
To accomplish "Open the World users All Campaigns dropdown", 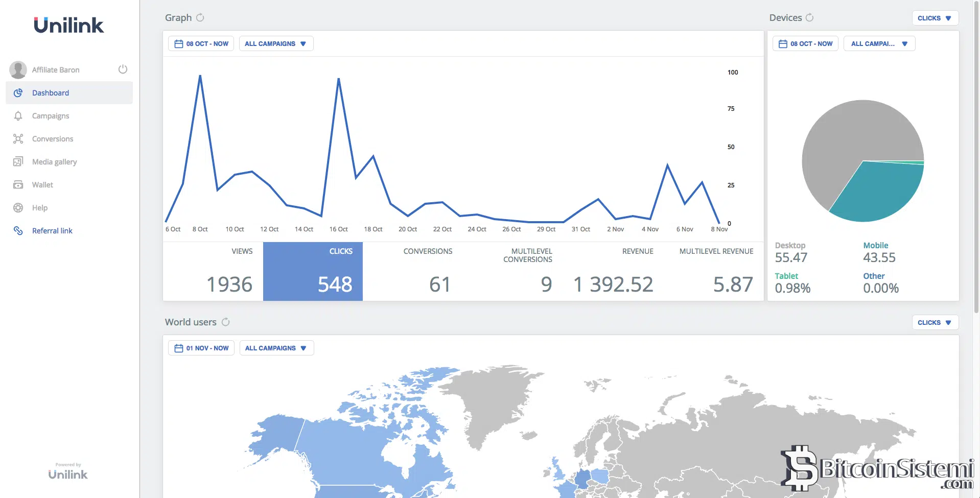I will click(276, 348).
